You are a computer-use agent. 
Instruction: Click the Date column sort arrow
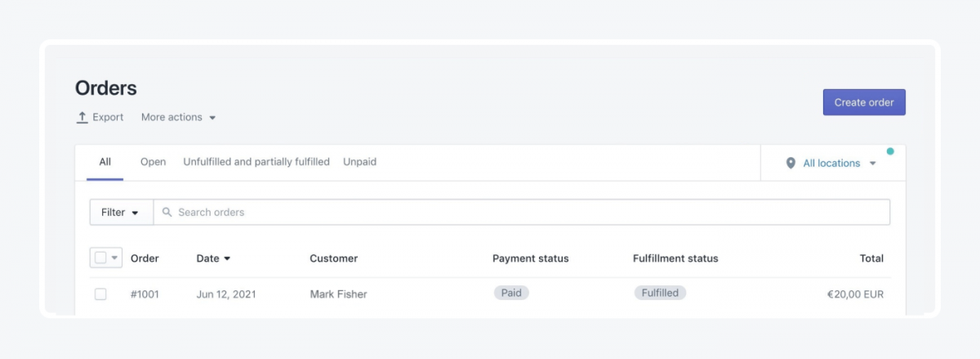(x=227, y=258)
